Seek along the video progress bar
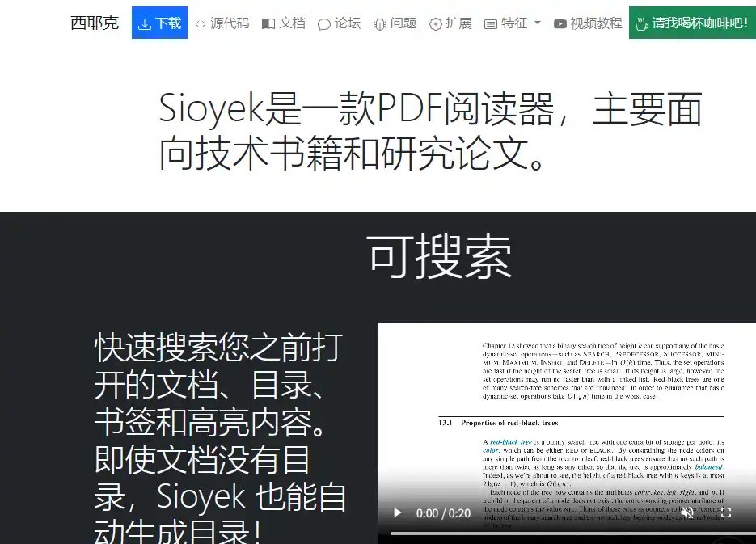Image resolution: width=756 pixels, height=544 pixels. (572, 533)
